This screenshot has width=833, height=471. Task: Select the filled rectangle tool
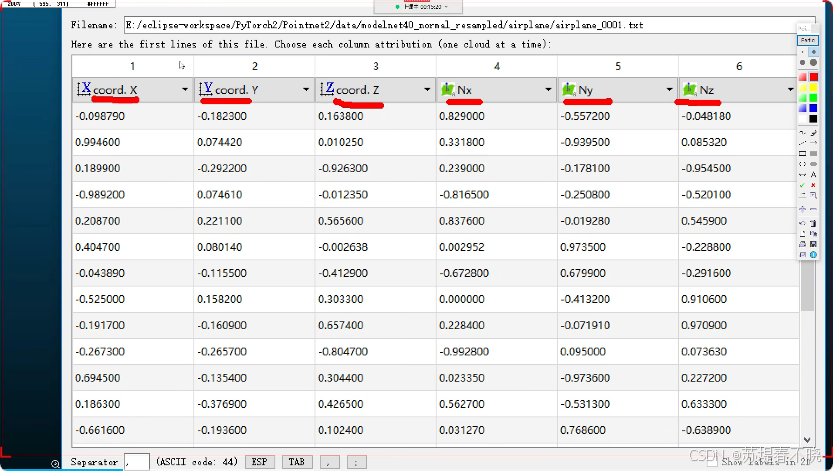pyautogui.click(x=813, y=153)
